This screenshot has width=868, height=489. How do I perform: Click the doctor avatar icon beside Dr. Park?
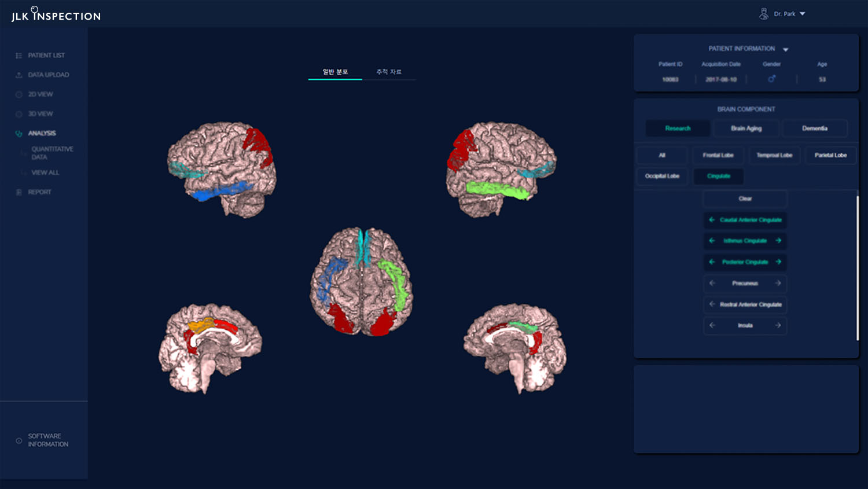[x=764, y=14]
